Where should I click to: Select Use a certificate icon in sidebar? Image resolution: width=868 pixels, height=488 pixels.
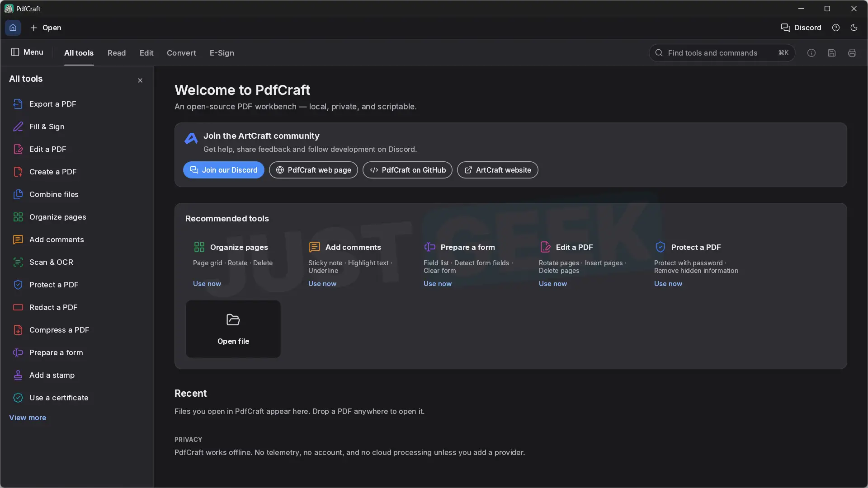pos(18,398)
